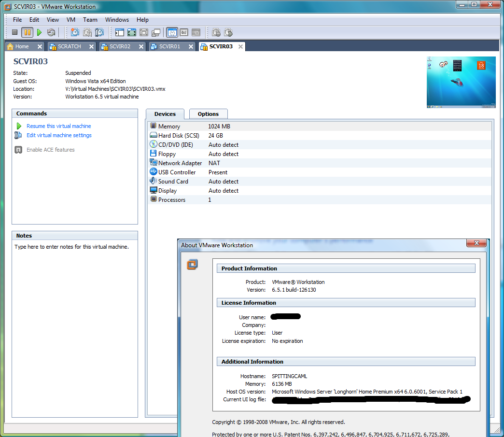The height and width of the screenshot is (437, 504).
Task: Select the NAT network adapter value
Action: pyautogui.click(x=214, y=163)
